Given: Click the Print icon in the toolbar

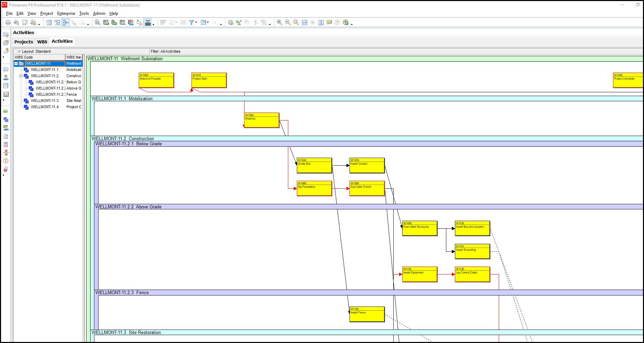Looking at the screenshot, I should click(x=8, y=22).
